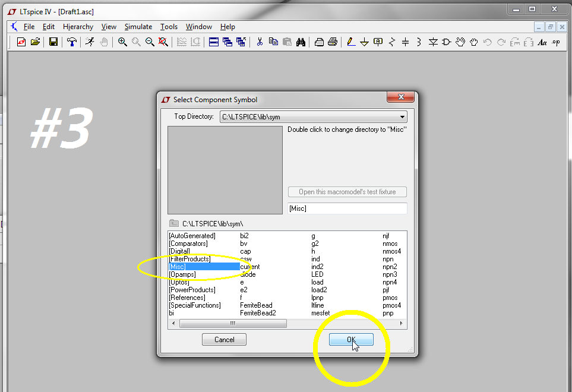Open the Window menu
This screenshot has width=572, height=392.
(x=199, y=27)
